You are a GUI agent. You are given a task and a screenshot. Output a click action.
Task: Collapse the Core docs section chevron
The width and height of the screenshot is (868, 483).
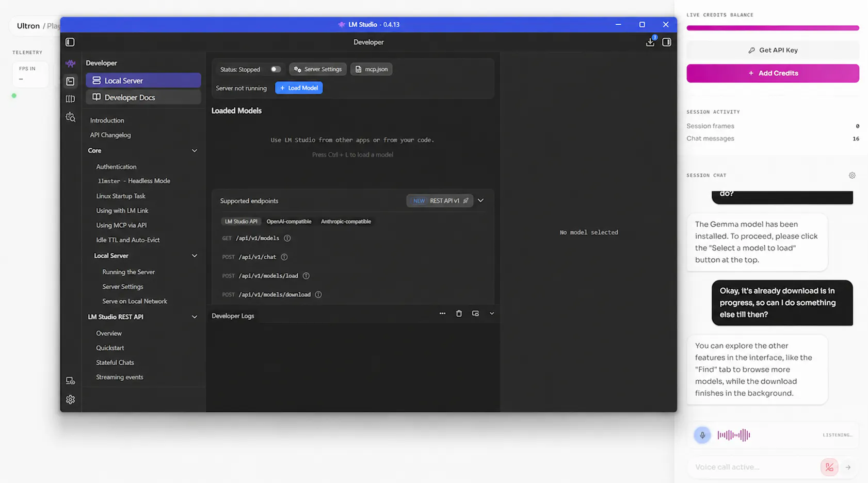195,151
